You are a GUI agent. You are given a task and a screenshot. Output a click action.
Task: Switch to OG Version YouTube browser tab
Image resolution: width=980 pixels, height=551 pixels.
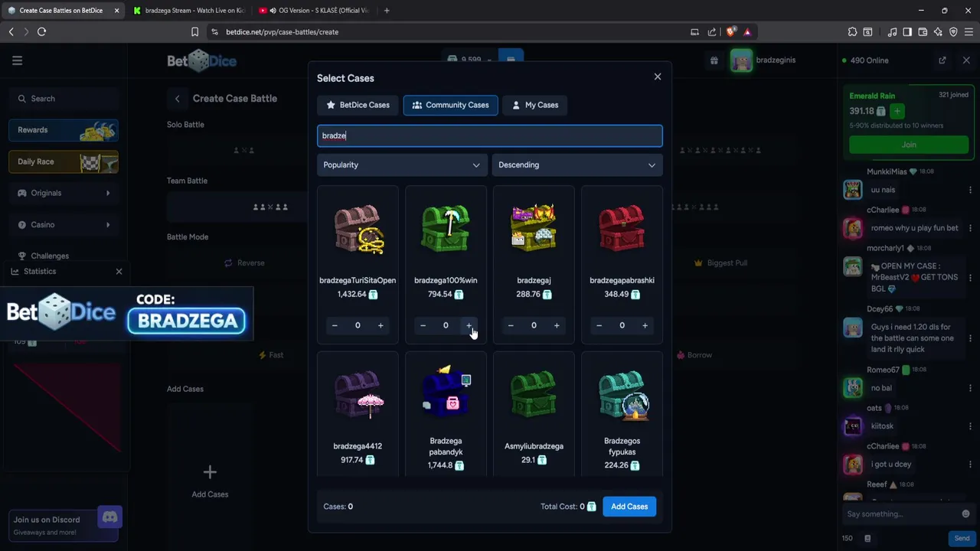pyautogui.click(x=314, y=11)
